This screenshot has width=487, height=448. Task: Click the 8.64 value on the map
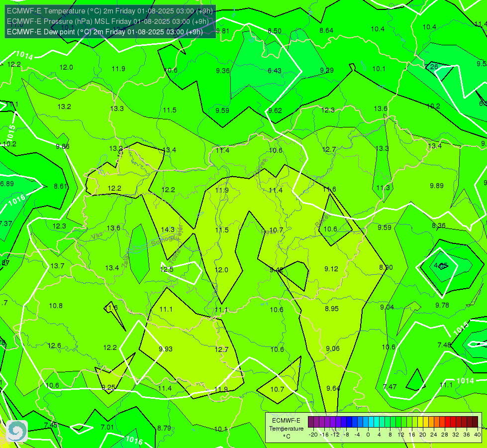(326, 30)
